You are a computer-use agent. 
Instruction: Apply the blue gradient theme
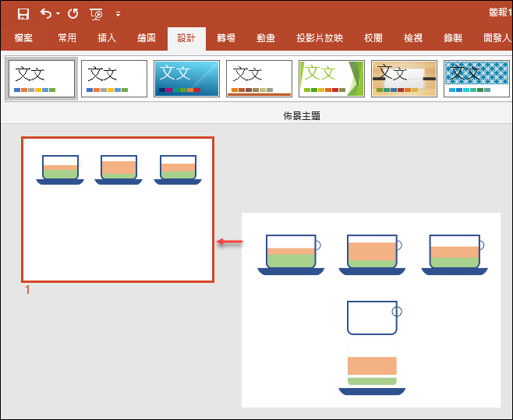click(x=186, y=79)
